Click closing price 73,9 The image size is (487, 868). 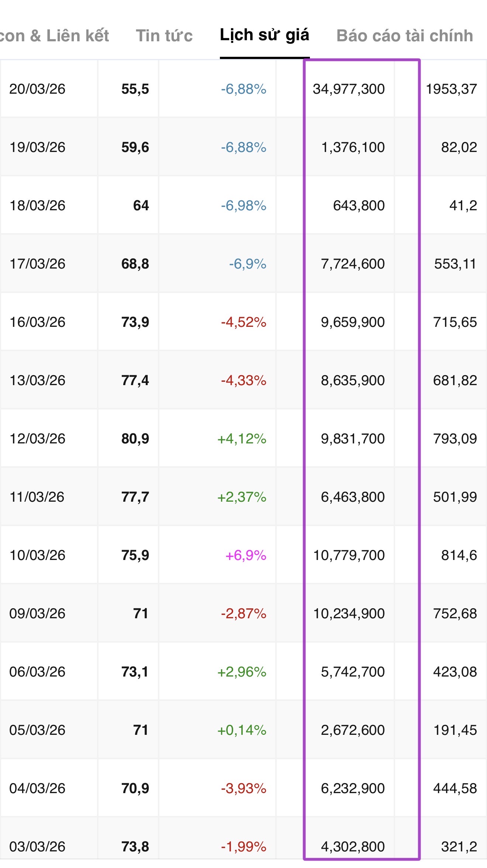[x=135, y=322]
